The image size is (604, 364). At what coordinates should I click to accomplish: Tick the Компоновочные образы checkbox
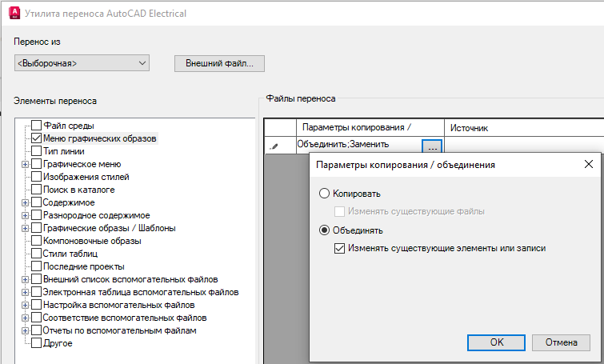(36, 240)
